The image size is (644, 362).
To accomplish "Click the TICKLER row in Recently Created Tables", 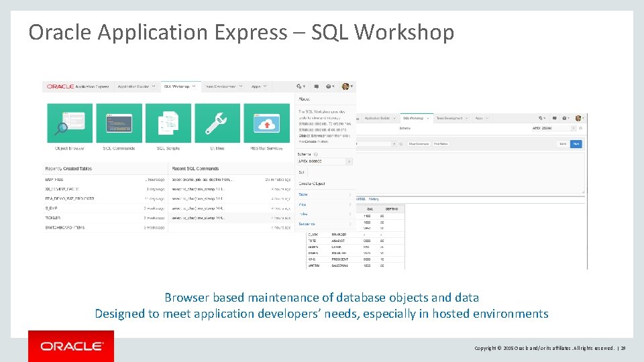I will tap(105, 218).
